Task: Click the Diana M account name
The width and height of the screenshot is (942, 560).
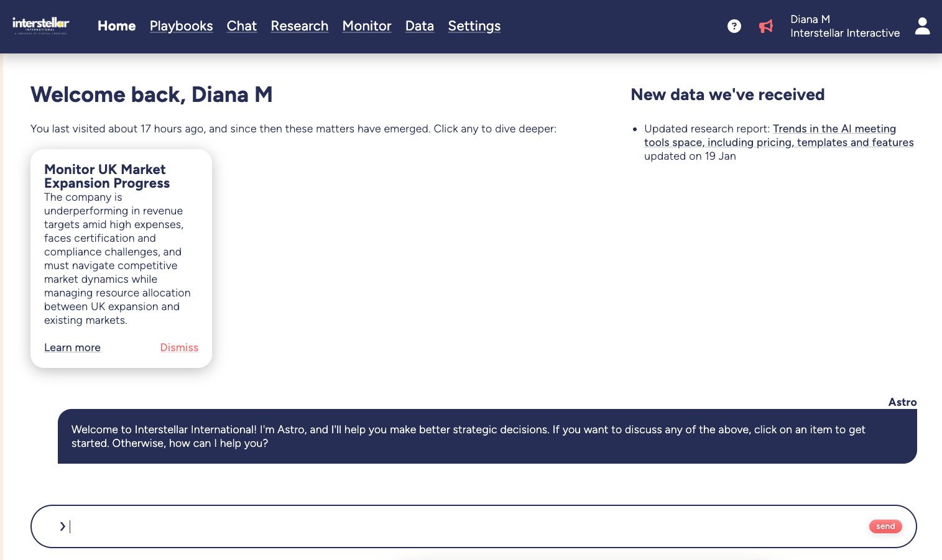Action: [x=810, y=19]
